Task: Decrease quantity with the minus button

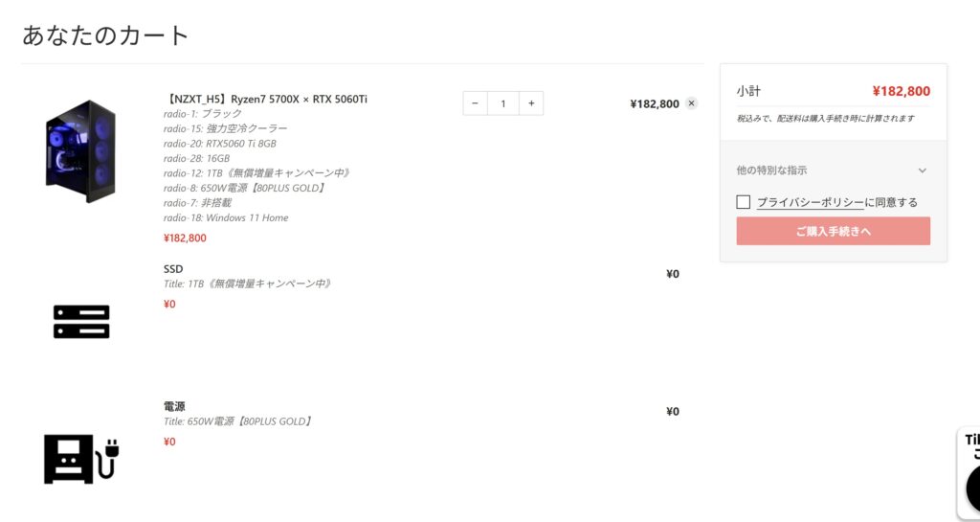Action: [x=476, y=103]
